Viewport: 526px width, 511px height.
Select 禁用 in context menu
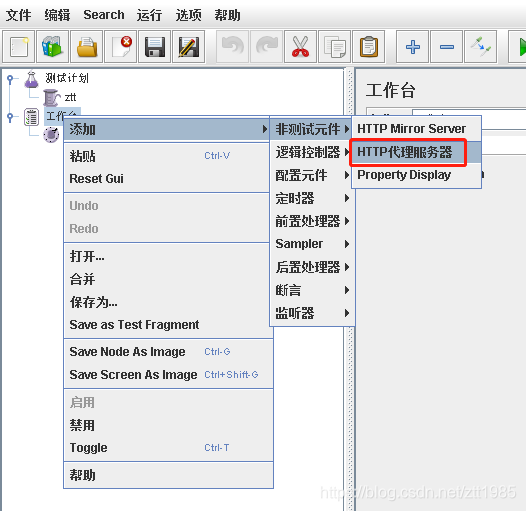click(x=168, y=425)
